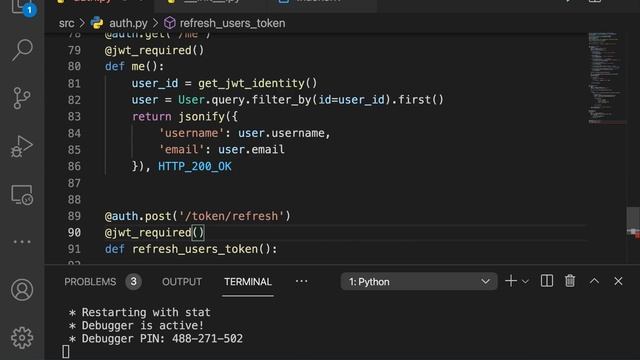Click line number 86 in gutter
Image resolution: width=640 pixels, height=360 pixels.
74,167
